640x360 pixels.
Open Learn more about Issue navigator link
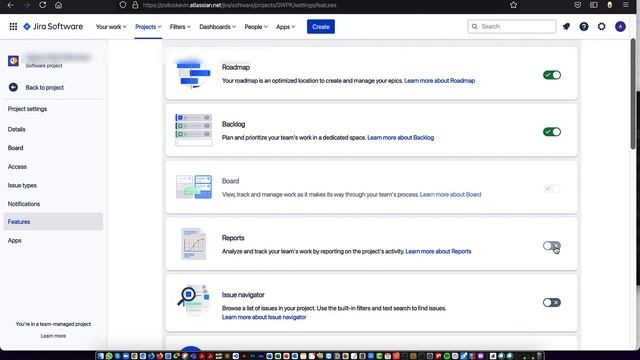[264, 317]
